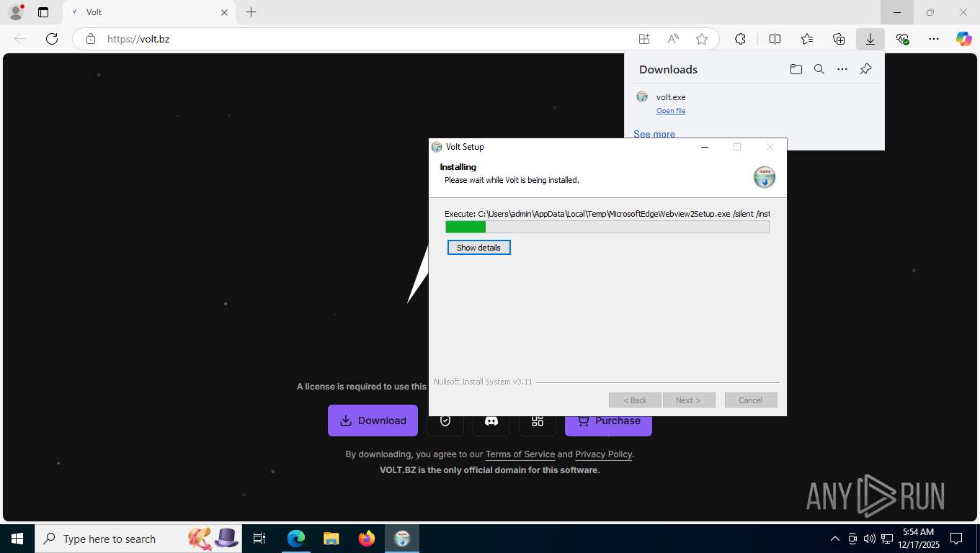Click Cancel in Volt Setup
Image resolution: width=980 pixels, height=553 pixels.
click(751, 400)
